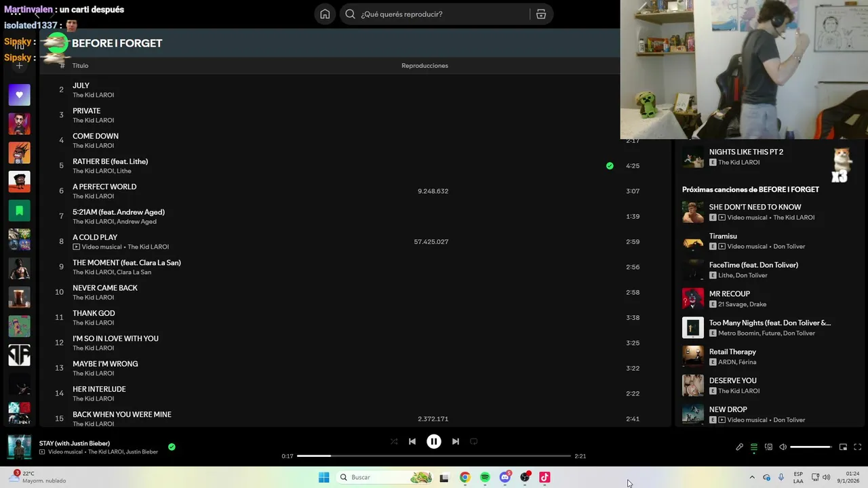Viewport: 868px width, 488px height.
Task: Click the microphone icon in system tray
Action: click(781, 477)
